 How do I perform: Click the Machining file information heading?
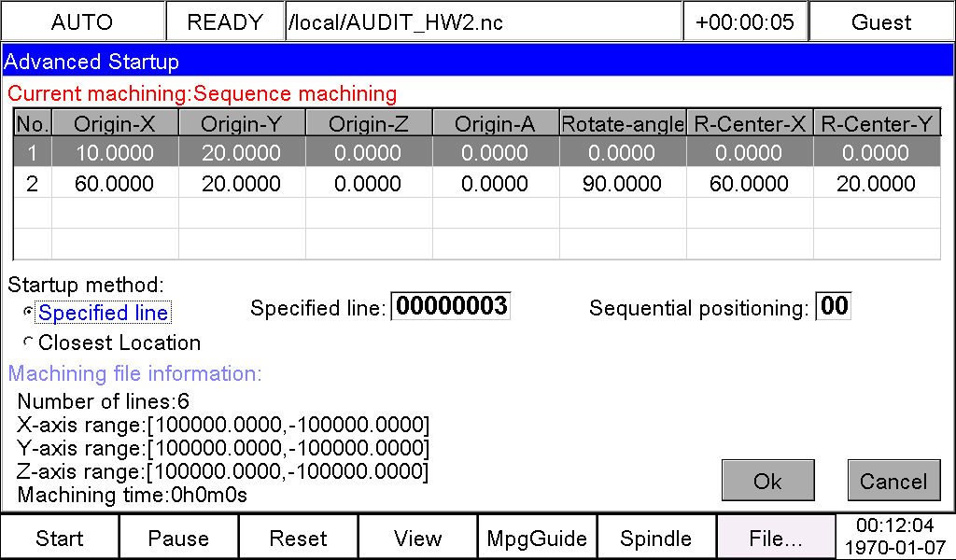pos(134,373)
